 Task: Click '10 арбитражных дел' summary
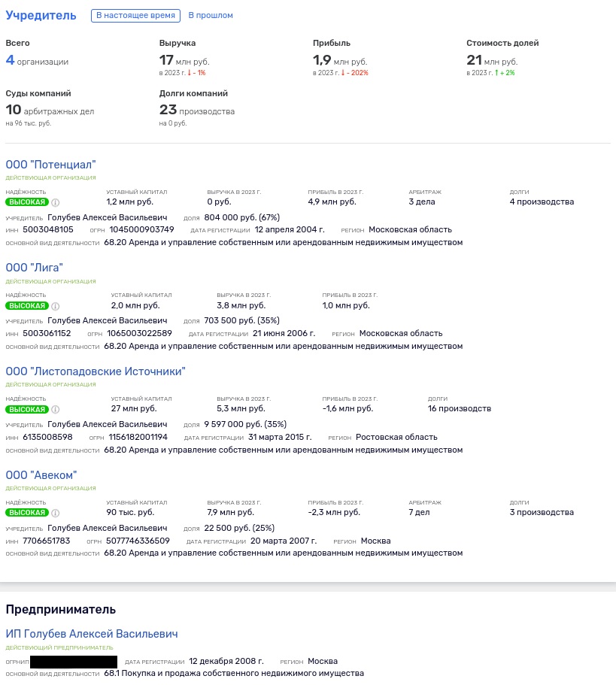50,110
